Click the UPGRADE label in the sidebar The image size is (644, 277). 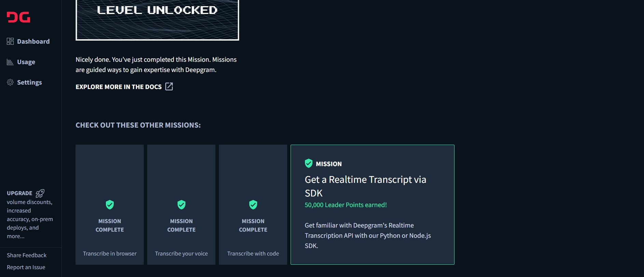19,193
